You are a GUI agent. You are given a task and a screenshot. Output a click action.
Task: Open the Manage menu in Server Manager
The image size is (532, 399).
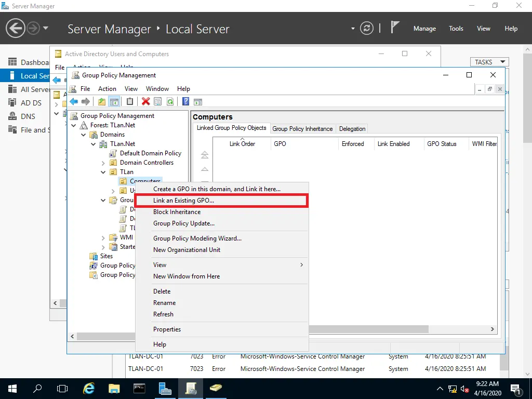[x=424, y=29]
